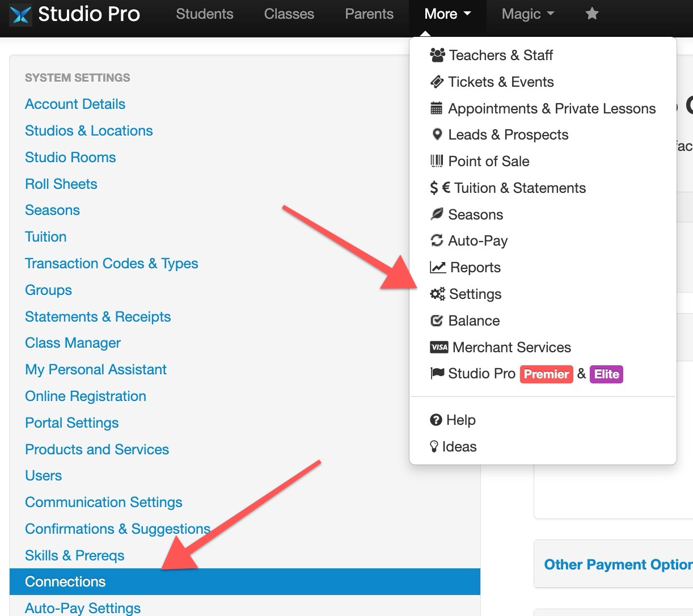The width and height of the screenshot is (693, 616).
Task: Open Users settings link
Action: pyautogui.click(x=44, y=475)
